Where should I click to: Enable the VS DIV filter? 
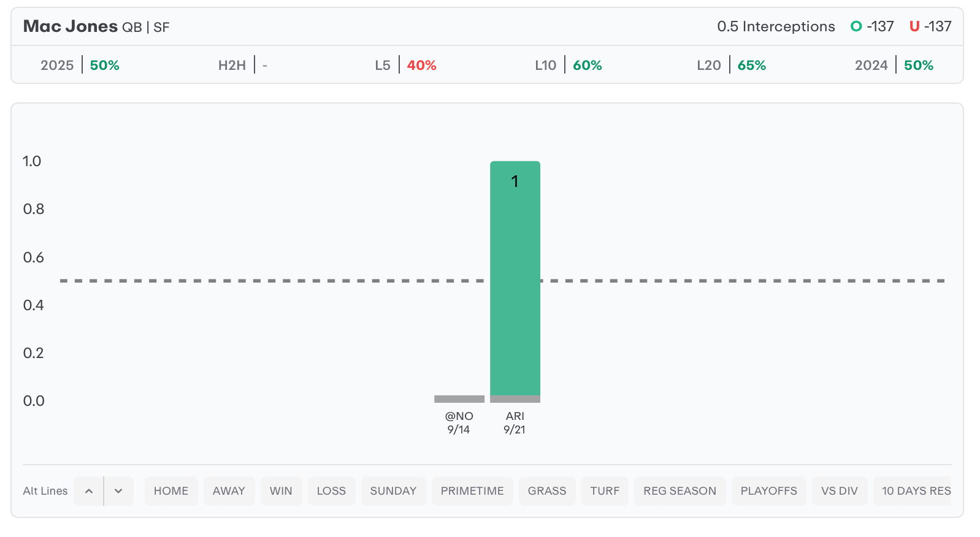click(839, 491)
